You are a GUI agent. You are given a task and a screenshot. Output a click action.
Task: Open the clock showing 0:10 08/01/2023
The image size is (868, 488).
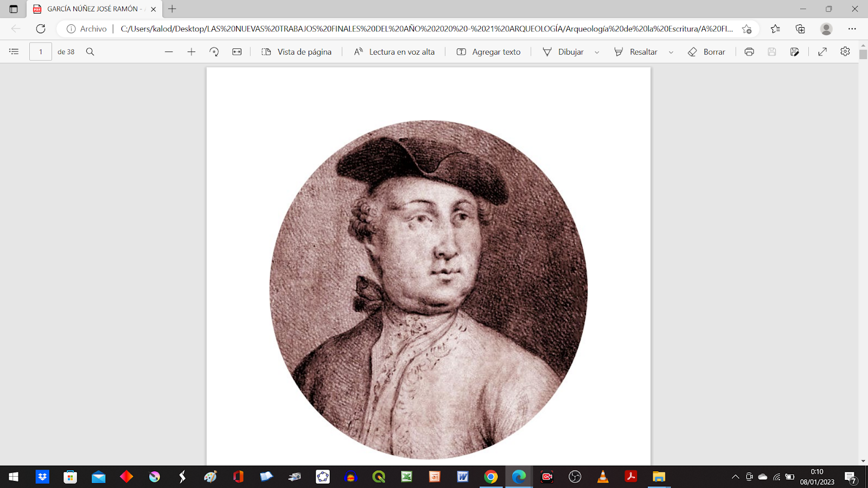point(817,477)
